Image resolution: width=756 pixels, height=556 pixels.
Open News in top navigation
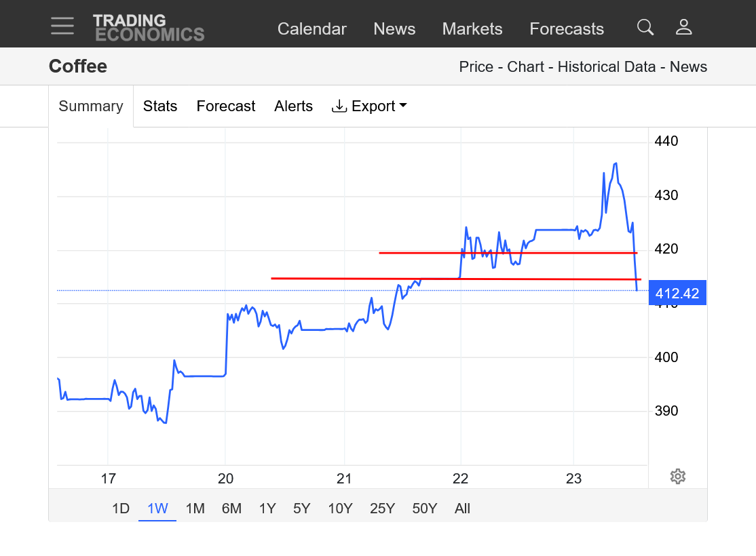[394, 29]
